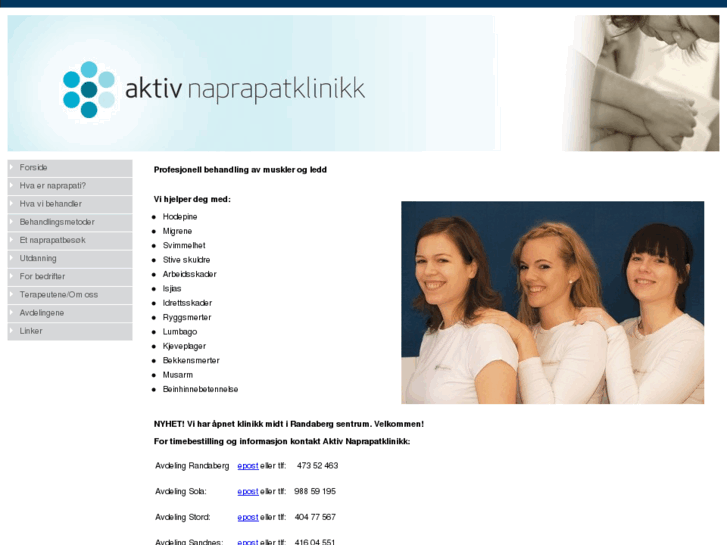Viewport: 727px width, 545px height.
Task: Click the Ryggsmerter list item
Action: coord(187,317)
